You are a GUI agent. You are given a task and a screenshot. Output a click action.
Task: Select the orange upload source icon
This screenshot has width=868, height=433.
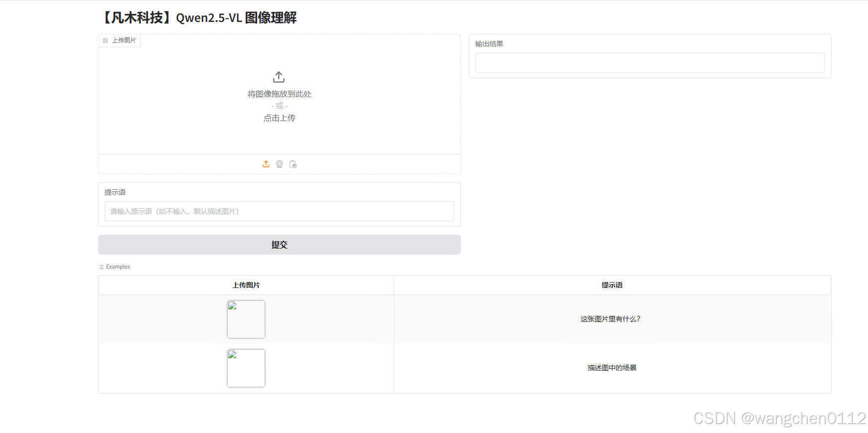266,164
